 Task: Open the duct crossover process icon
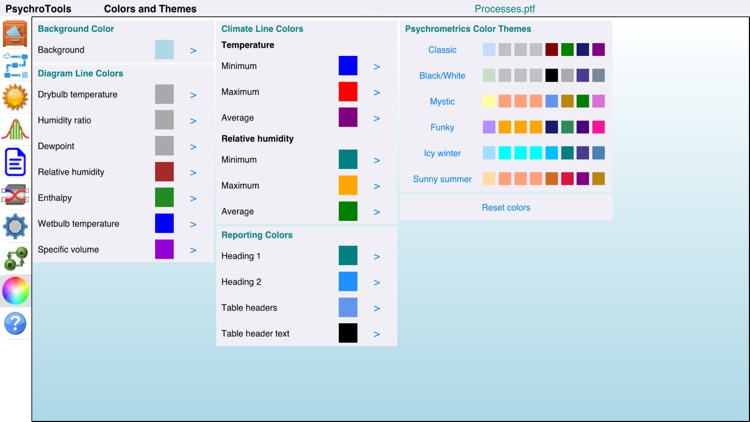click(x=15, y=195)
